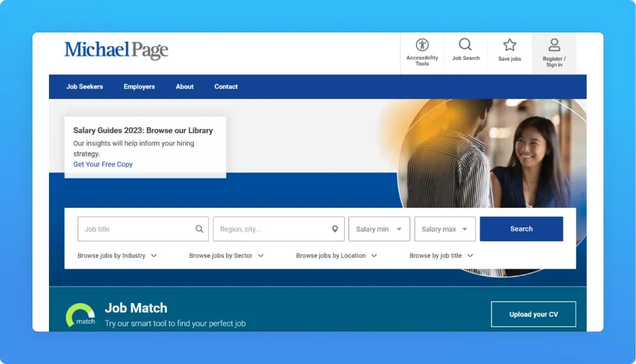Click the blue Search button
The width and height of the screenshot is (636, 364).
[x=522, y=229]
